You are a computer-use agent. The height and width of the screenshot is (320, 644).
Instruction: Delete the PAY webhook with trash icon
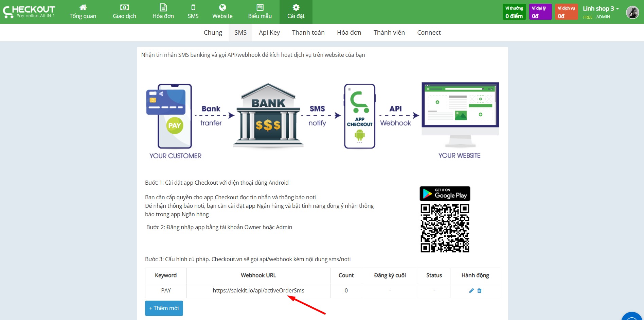(479, 291)
